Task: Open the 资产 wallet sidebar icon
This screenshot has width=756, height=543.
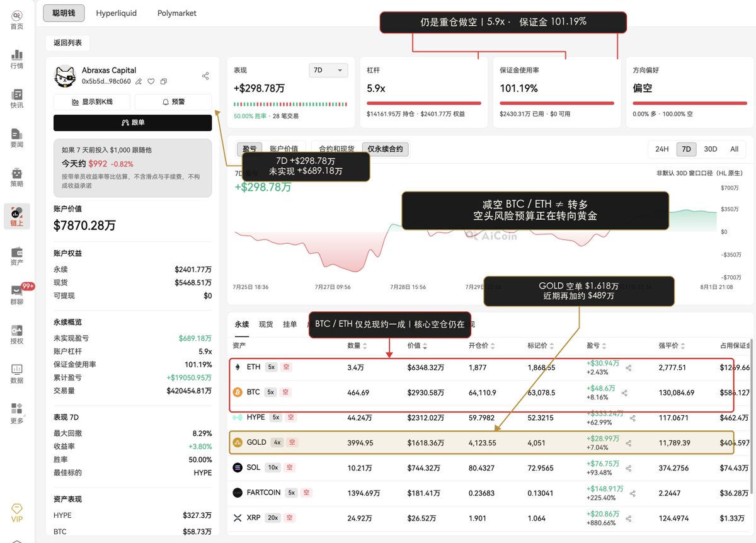Action: (x=17, y=256)
